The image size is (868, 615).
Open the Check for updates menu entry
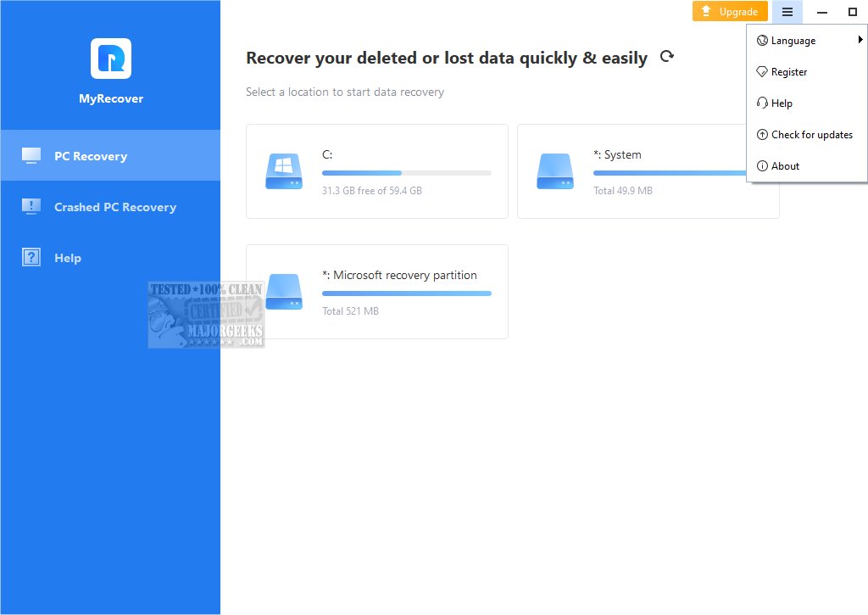pyautogui.click(x=804, y=134)
